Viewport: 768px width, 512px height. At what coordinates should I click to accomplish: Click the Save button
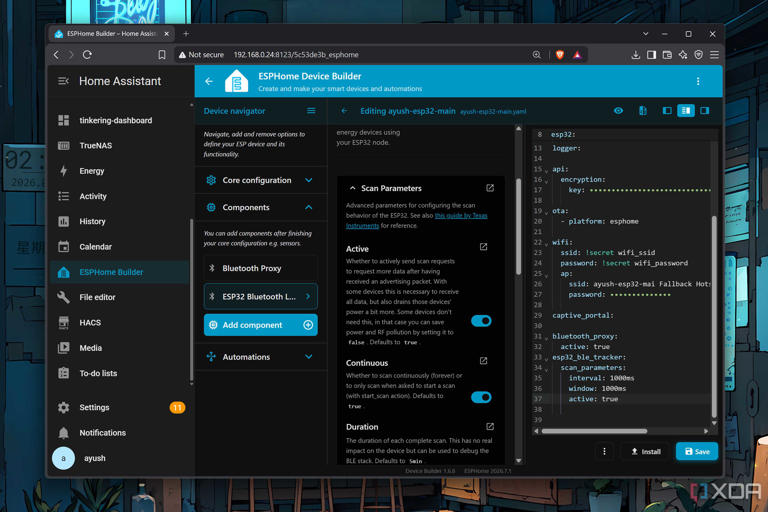pos(697,452)
